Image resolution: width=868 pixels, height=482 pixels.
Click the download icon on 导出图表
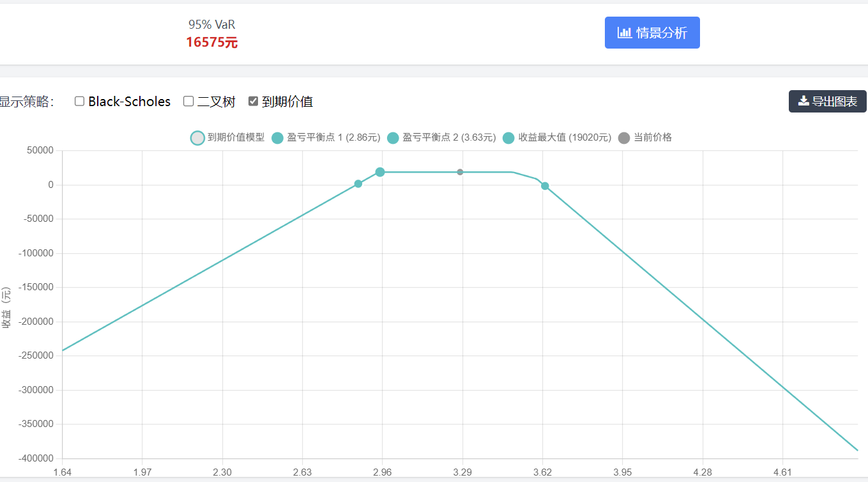point(803,101)
